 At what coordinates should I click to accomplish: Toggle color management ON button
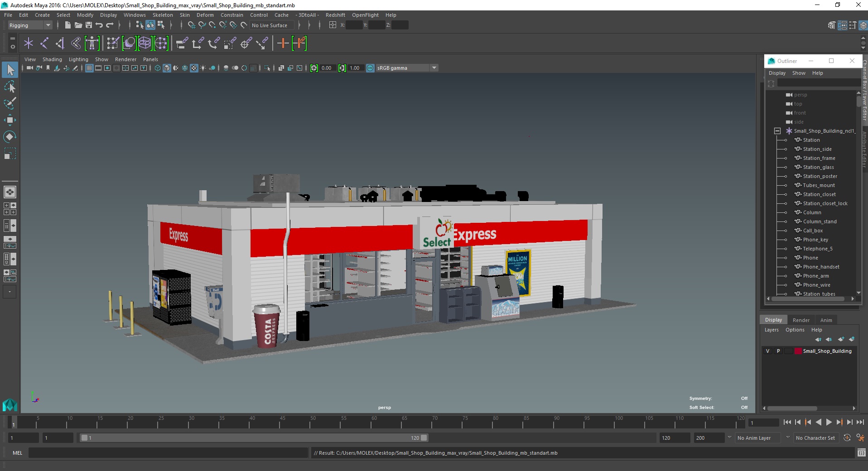click(x=370, y=68)
